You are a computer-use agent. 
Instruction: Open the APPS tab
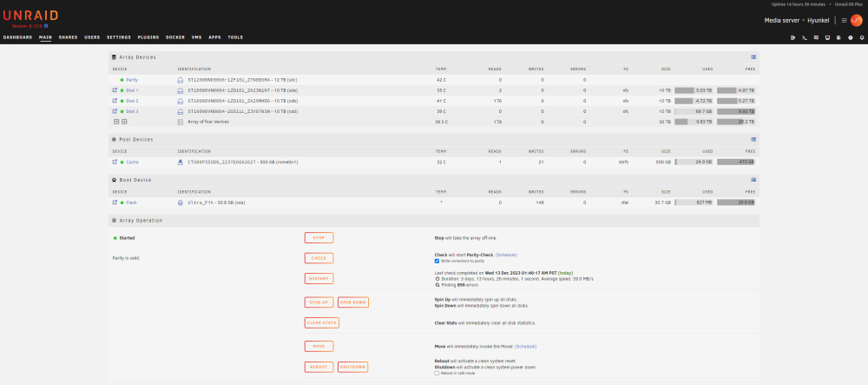pos(214,37)
